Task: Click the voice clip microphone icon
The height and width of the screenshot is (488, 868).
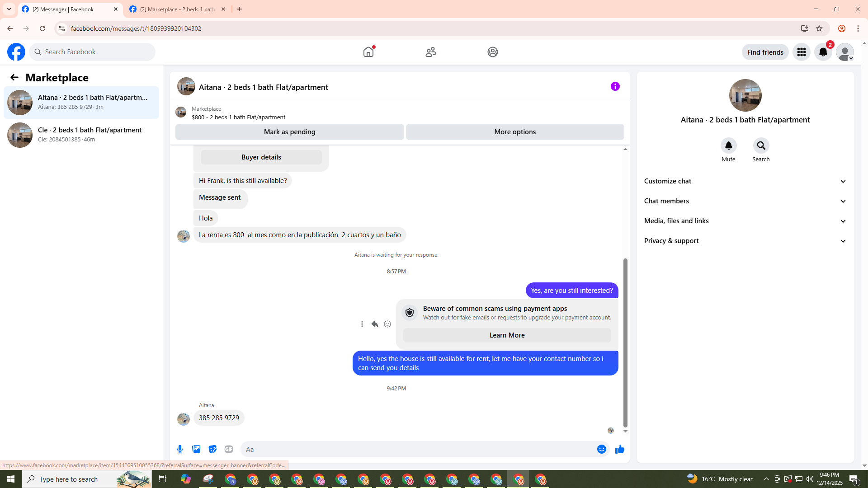Action: tap(180, 449)
